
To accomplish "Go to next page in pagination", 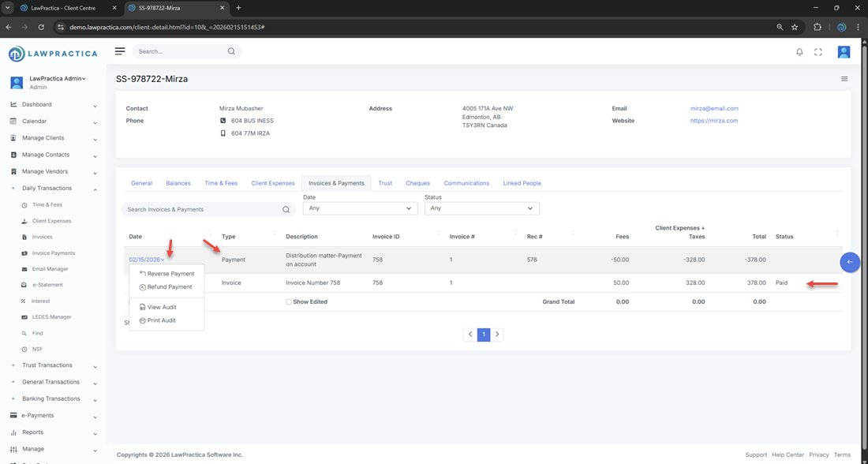I will [497, 335].
